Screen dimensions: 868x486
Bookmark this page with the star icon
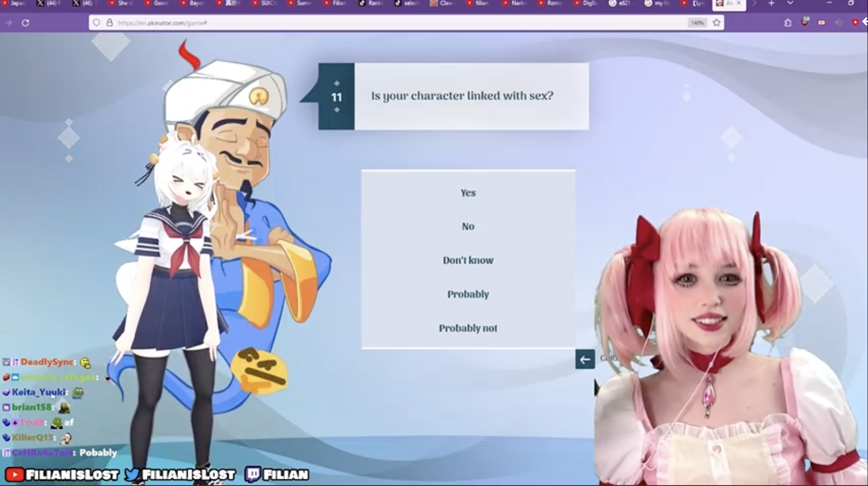click(717, 23)
